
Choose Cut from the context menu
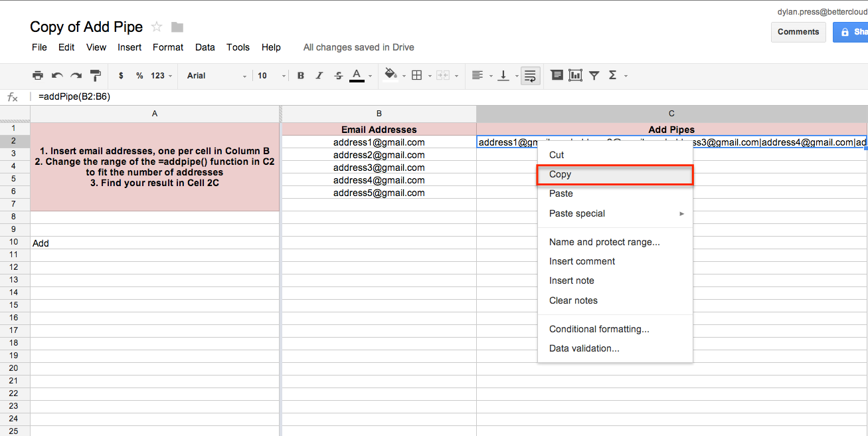coord(615,155)
